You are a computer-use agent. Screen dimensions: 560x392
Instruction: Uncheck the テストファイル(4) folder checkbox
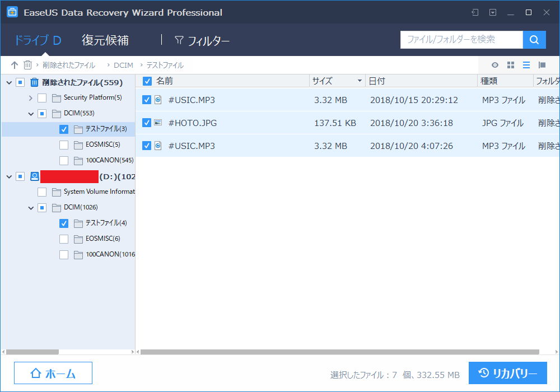click(x=64, y=223)
